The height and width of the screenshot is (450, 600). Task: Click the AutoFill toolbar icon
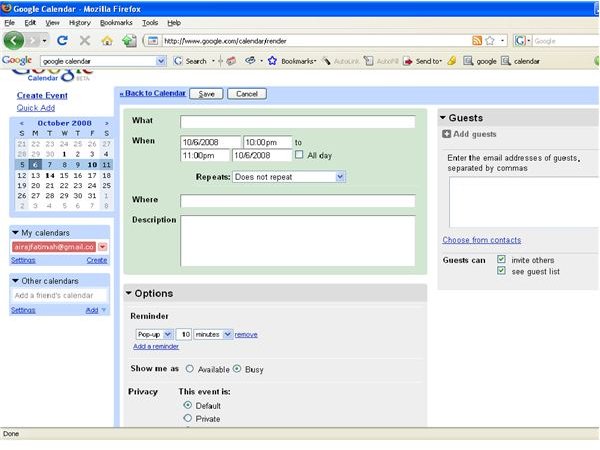(x=368, y=61)
